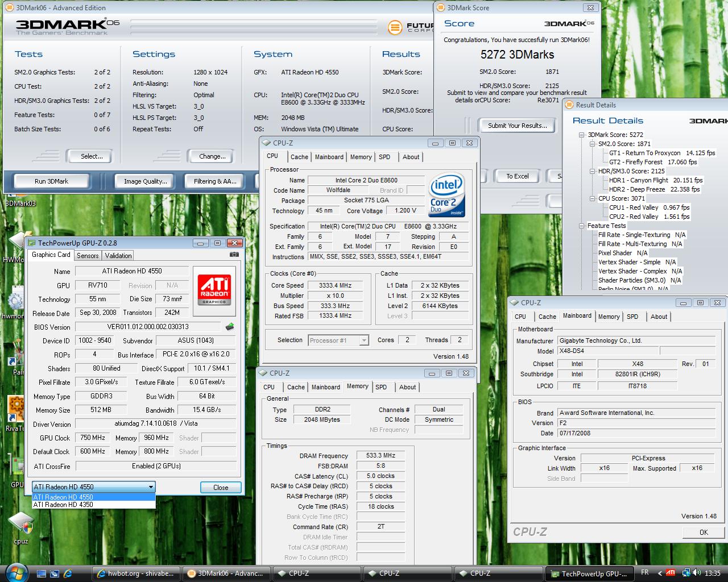Click the GPU Clock 750 MHz field
The image size is (728, 582).
[93, 438]
